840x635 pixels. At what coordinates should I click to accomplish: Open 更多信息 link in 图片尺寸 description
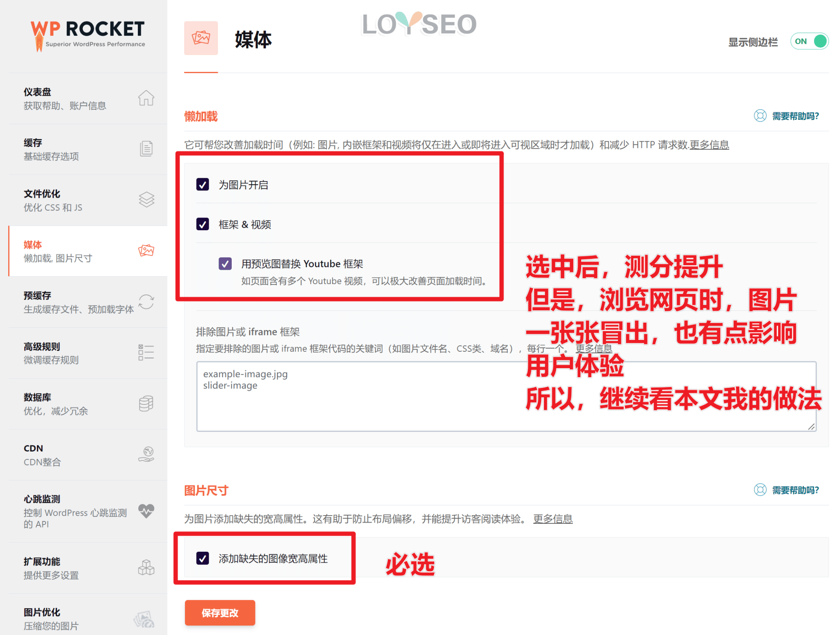click(553, 519)
